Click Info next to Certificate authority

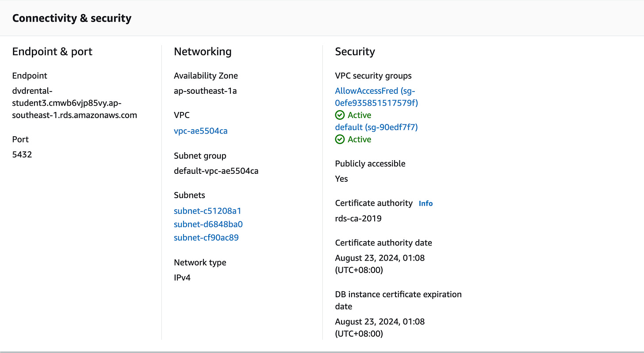point(425,203)
